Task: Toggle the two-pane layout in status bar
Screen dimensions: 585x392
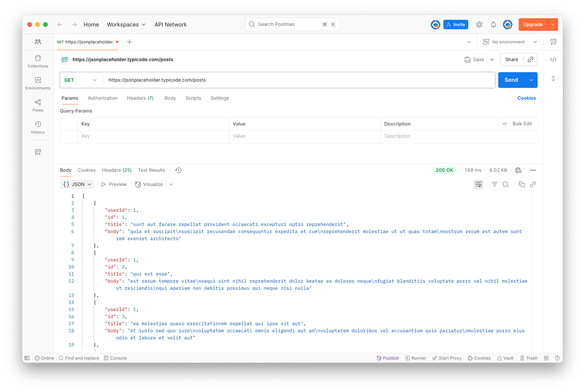Action: pyautogui.click(x=546, y=358)
